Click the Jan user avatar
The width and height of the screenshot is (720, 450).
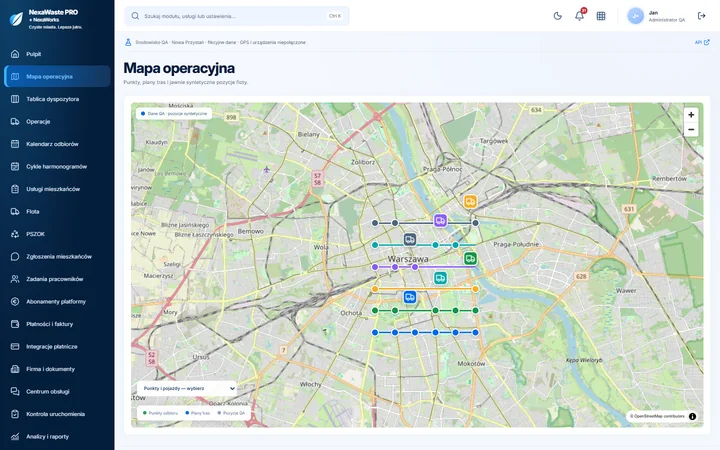click(636, 16)
